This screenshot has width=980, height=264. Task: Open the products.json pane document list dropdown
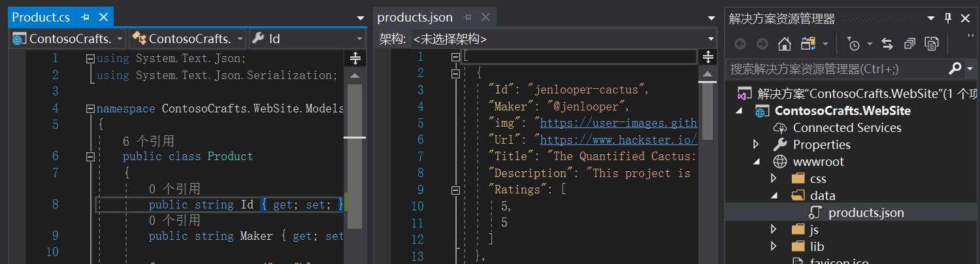tap(712, 18)
